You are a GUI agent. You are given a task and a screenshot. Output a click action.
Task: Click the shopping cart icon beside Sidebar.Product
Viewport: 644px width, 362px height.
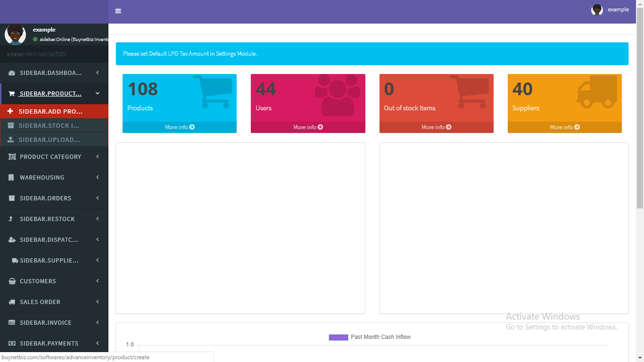coord(12,94)
